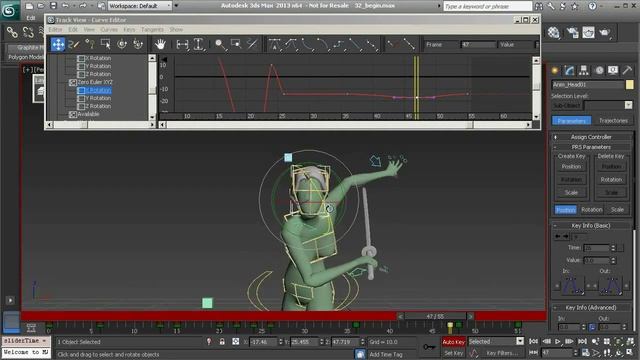
Task: Click Create Key Position button
Action: pyautogui.click(x=571, y=167)
